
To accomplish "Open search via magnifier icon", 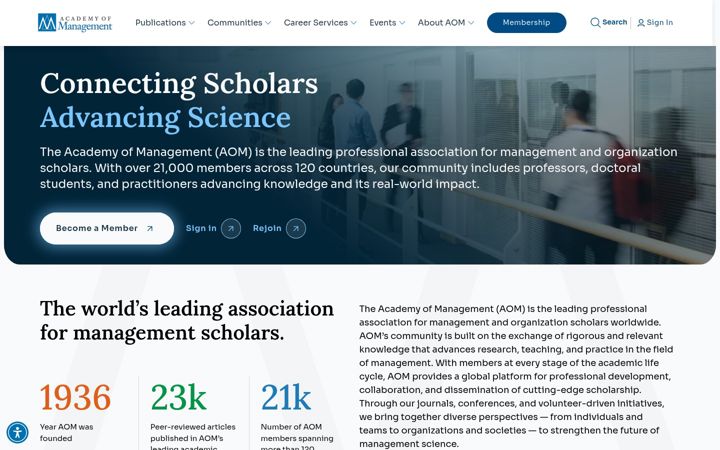I will point(595,22).
